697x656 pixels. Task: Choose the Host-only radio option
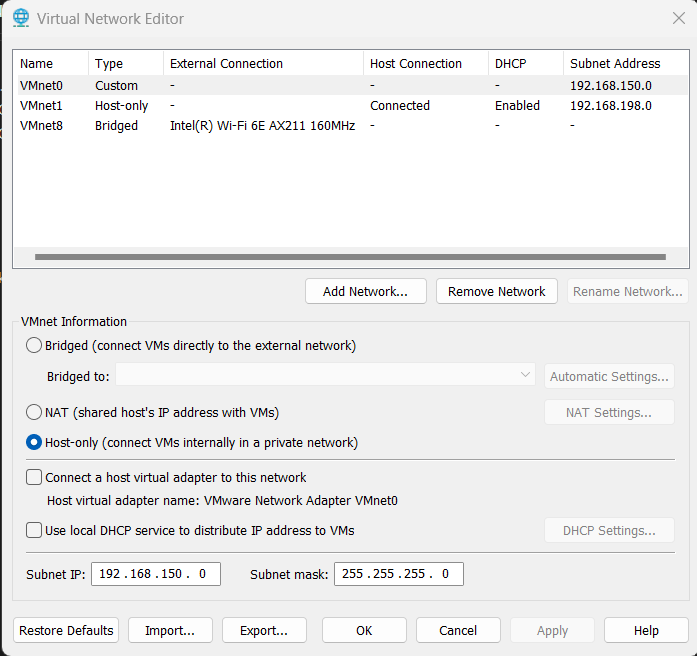35,442
